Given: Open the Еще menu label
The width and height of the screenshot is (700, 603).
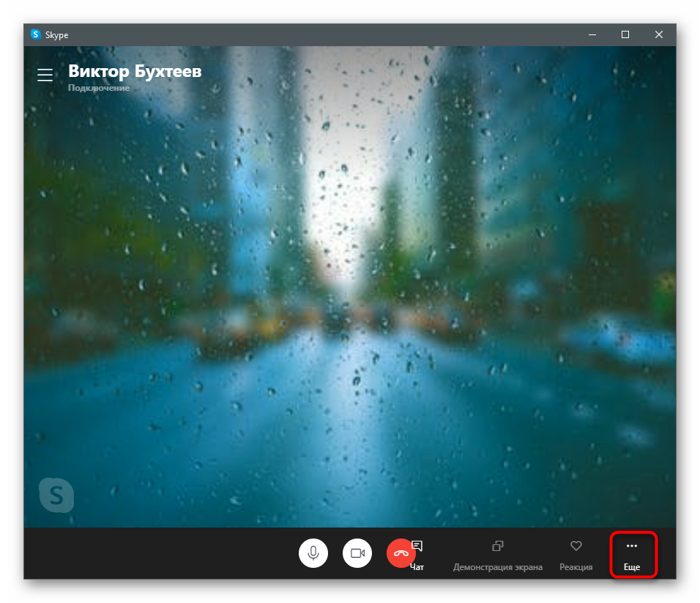Looking at the screenshot, I should (632, 567).
